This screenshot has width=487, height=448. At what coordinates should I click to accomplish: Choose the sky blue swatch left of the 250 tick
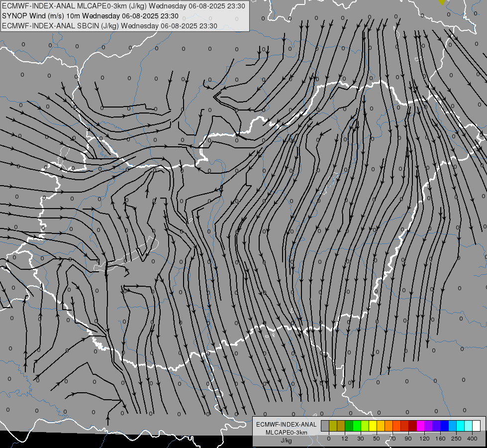tap(453, 426)
